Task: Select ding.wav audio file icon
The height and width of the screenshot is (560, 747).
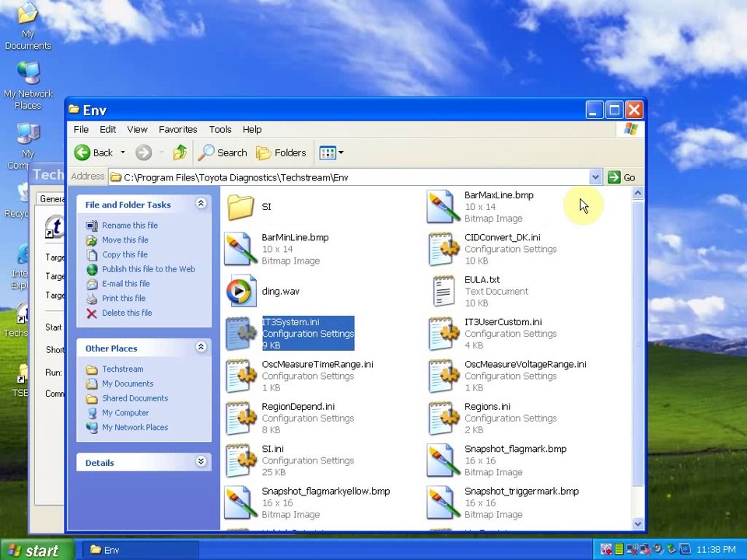Action: [240, 291]
